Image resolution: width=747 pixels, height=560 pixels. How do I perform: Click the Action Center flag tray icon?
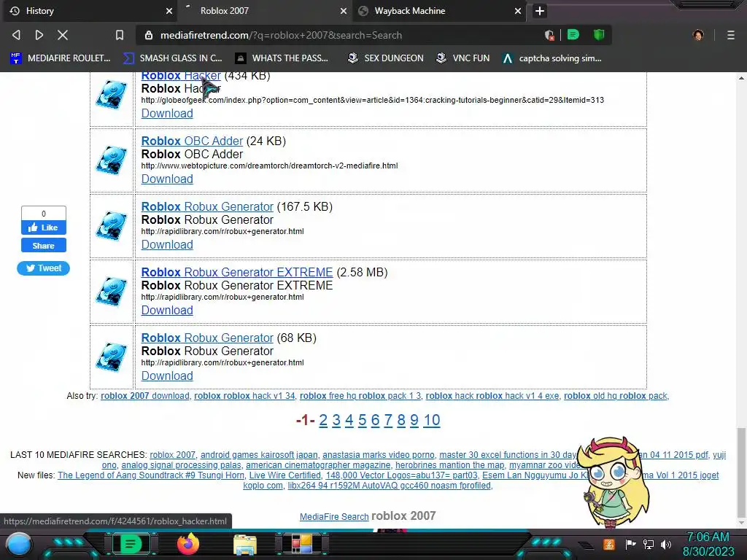[631, 544]
